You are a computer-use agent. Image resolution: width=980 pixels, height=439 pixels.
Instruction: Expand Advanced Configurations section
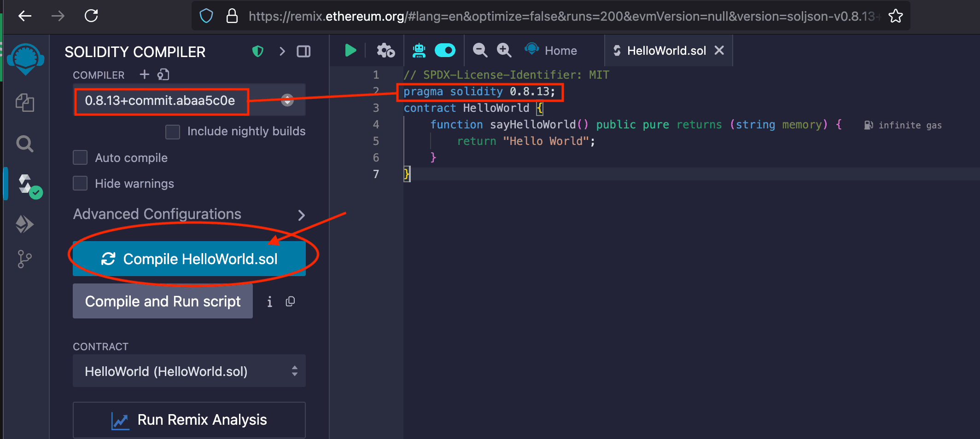point(189,214)
